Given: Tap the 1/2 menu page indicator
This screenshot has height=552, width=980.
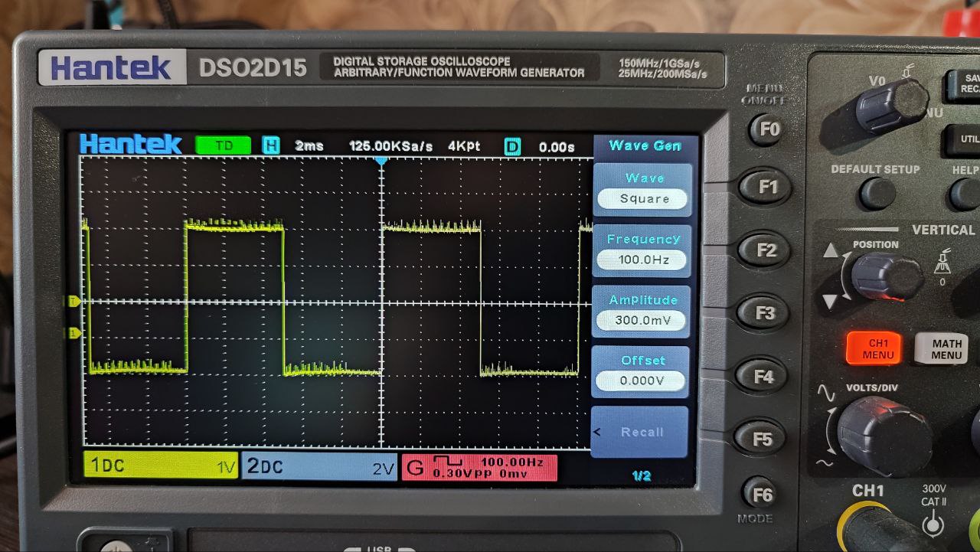Looking at the screenshot, I should (642, 476).
